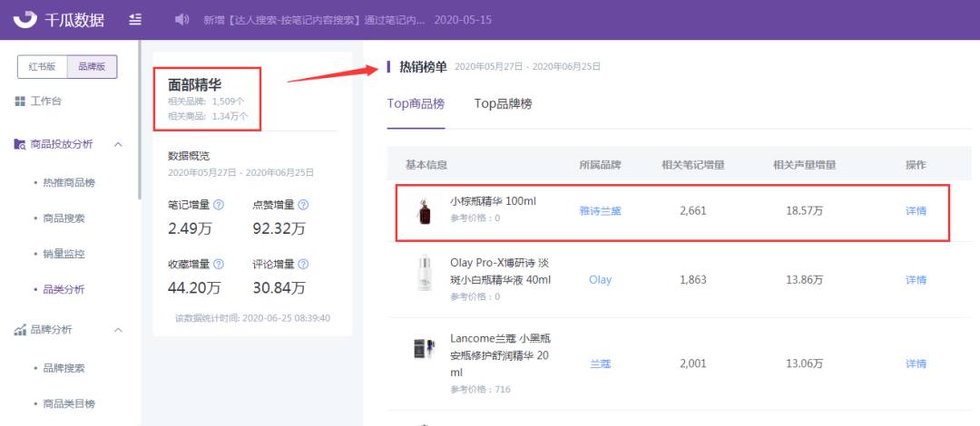This screenshot has width=980, height=426.
Task: Click the Olay Pro-X product thumbnail
Action: pos(424,272)
